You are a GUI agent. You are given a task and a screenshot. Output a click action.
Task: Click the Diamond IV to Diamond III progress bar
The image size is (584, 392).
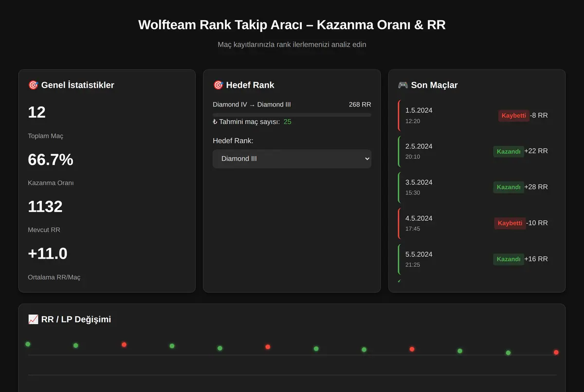(x=292, y=115)
